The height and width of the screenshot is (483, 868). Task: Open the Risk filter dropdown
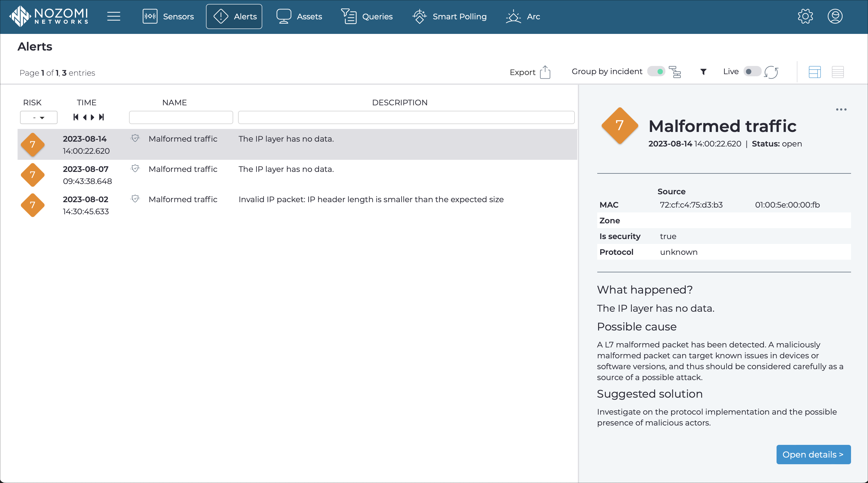click(x=39, y=117)
